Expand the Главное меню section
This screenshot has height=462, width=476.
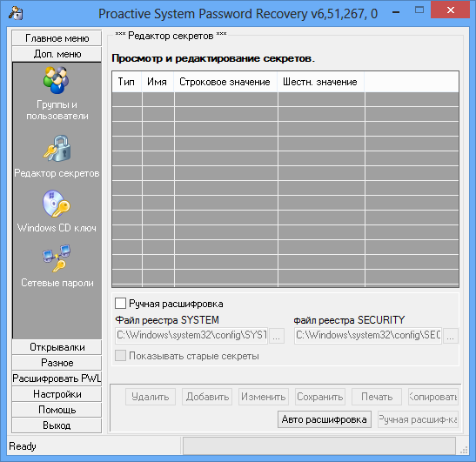(57, 38)
